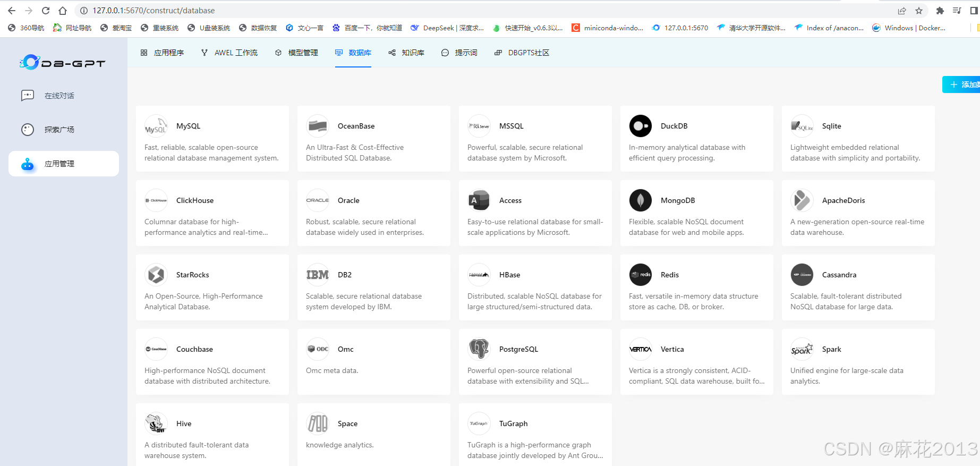Click the Omc ODC logo icon
Viewport: 980px width, 466px height.
point(318,349)
